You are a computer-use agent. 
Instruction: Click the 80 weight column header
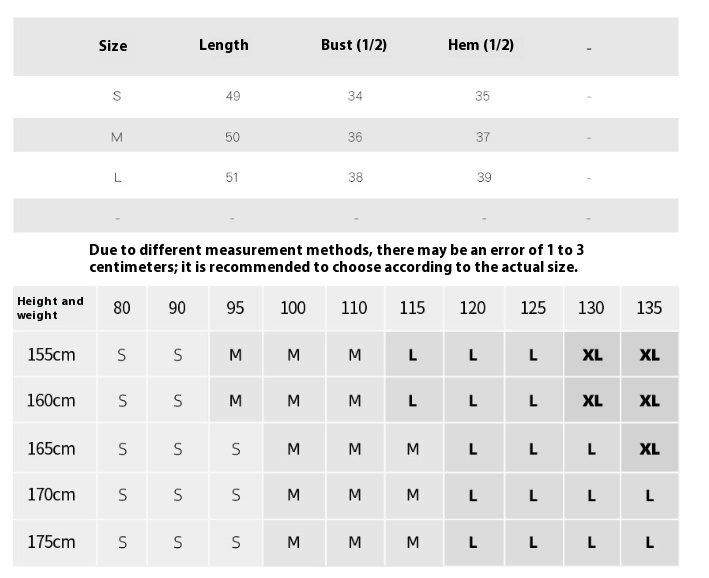pyautogui.click(x=122, y=308)
